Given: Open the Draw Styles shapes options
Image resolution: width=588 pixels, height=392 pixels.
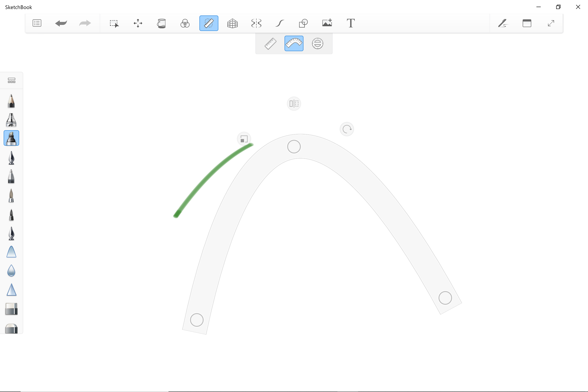Looking at the screenshot, I should [x=303, y=23].
